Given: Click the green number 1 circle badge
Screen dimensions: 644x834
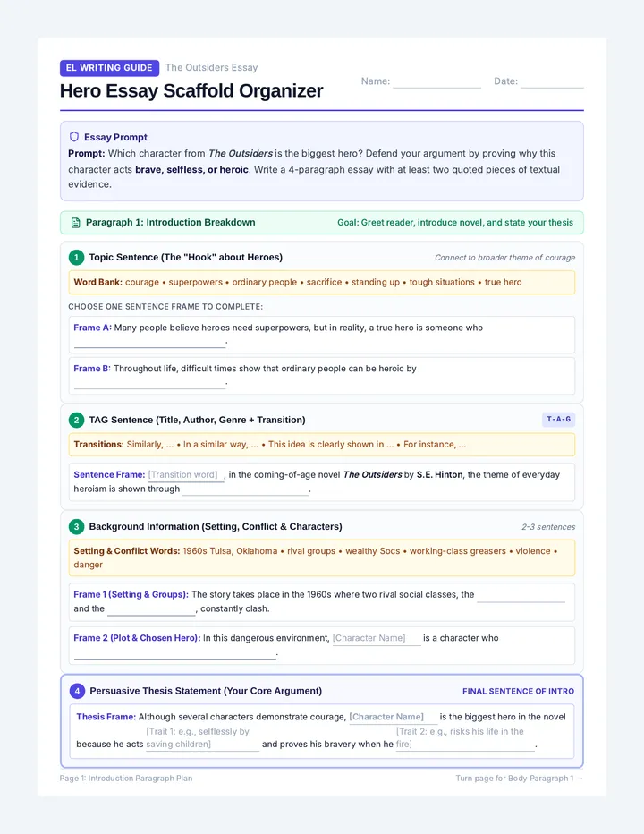Looking at the screenshot, I should 76,258.
